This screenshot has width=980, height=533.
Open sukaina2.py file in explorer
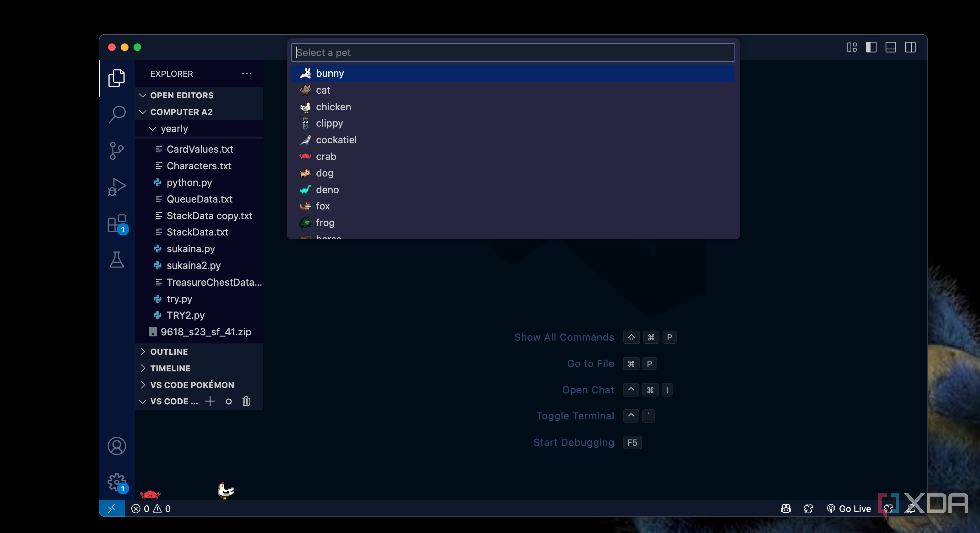(193, 265)
